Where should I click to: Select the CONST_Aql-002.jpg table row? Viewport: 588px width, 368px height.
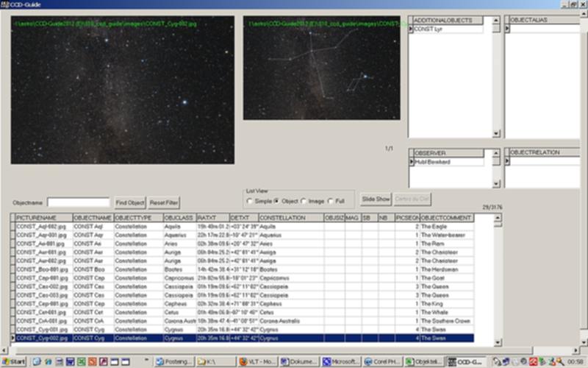coord(43,227)
